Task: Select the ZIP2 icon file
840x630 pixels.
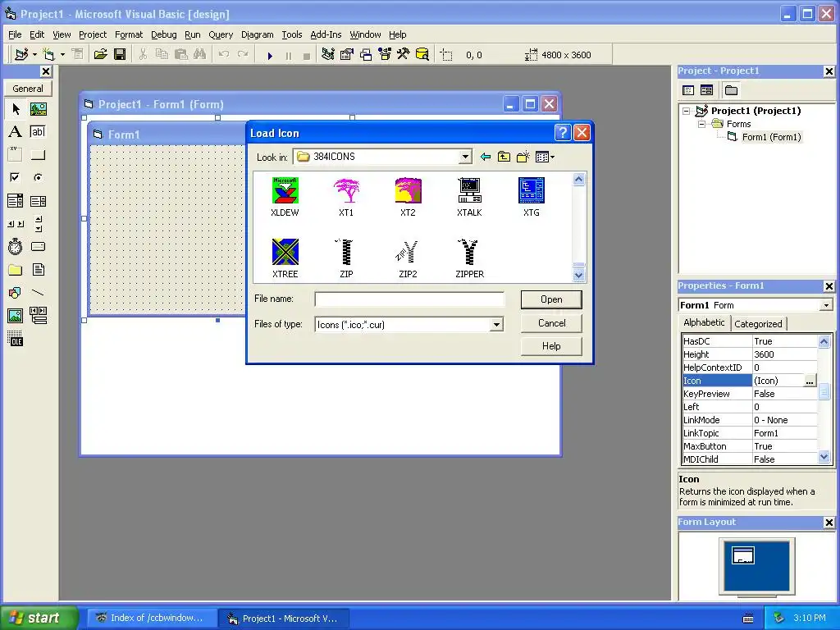Action: coord(408,258)
